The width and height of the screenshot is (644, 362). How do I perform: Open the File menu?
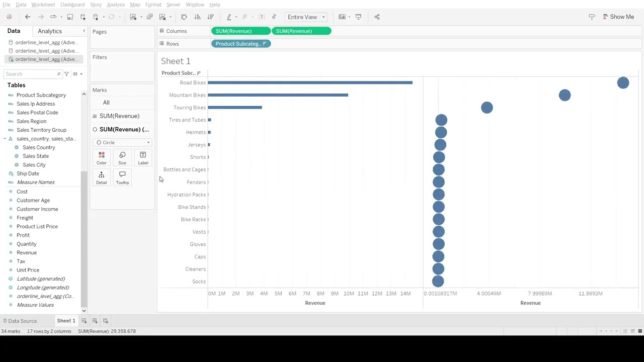tap(6, 5)
